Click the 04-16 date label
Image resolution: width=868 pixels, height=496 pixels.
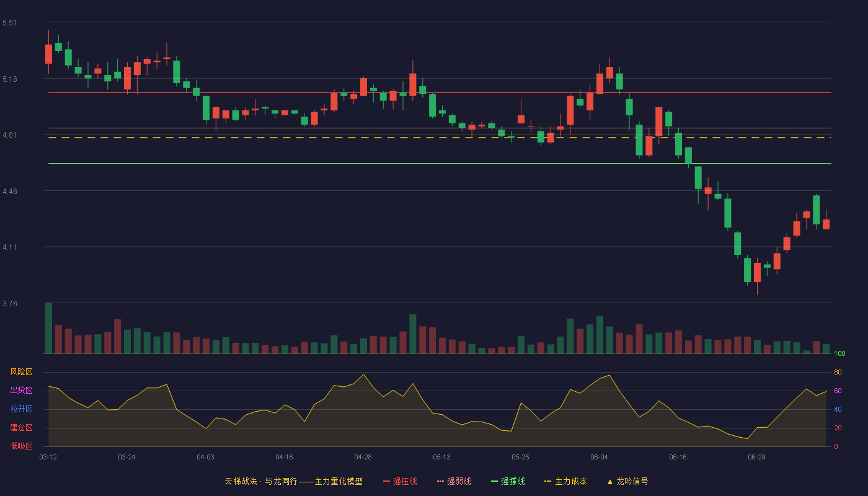coord(284,457)
